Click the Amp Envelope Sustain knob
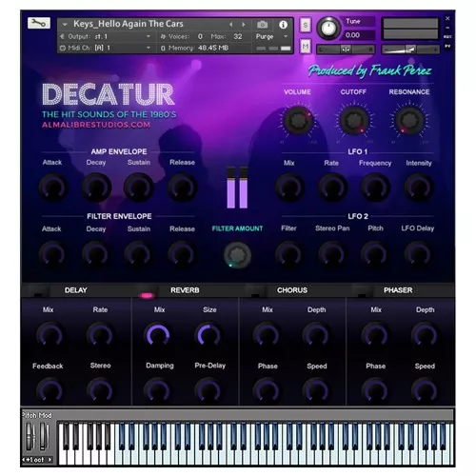476x476 pixels. coord(139,188)
